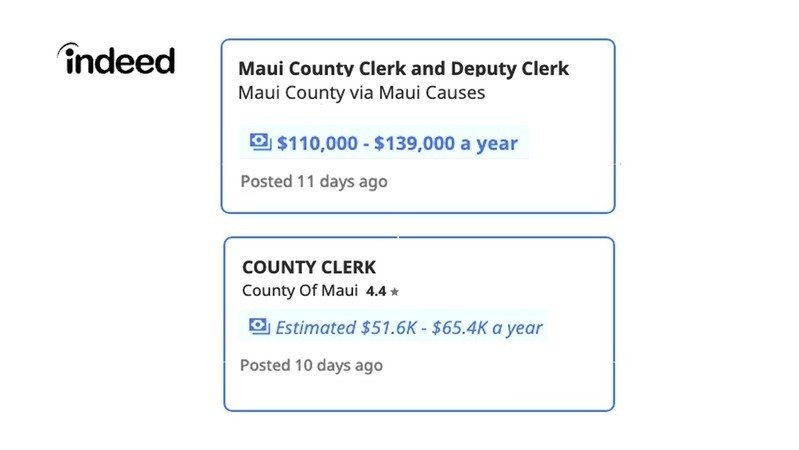799x450 pixels.
Task: Click the money icon beside Estimated $51.6K
Action: tap(259, 326)
